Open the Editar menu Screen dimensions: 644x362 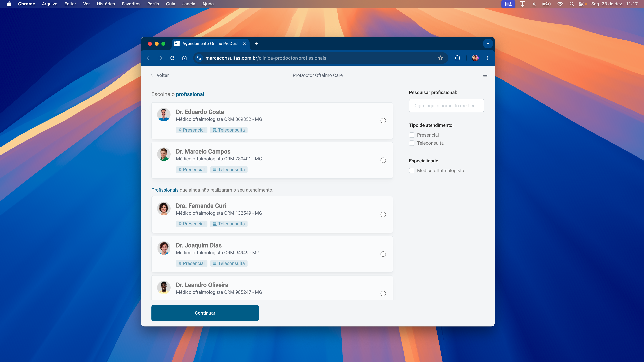tap(70, 4)
